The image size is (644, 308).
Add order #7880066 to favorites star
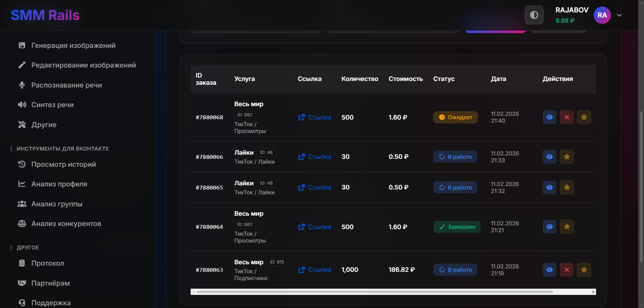tap(567, 157)
